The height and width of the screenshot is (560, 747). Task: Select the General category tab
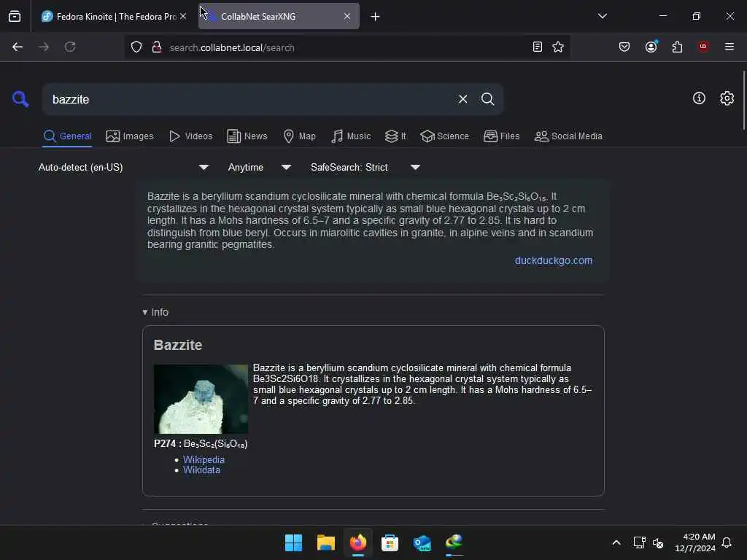[68, 136]
